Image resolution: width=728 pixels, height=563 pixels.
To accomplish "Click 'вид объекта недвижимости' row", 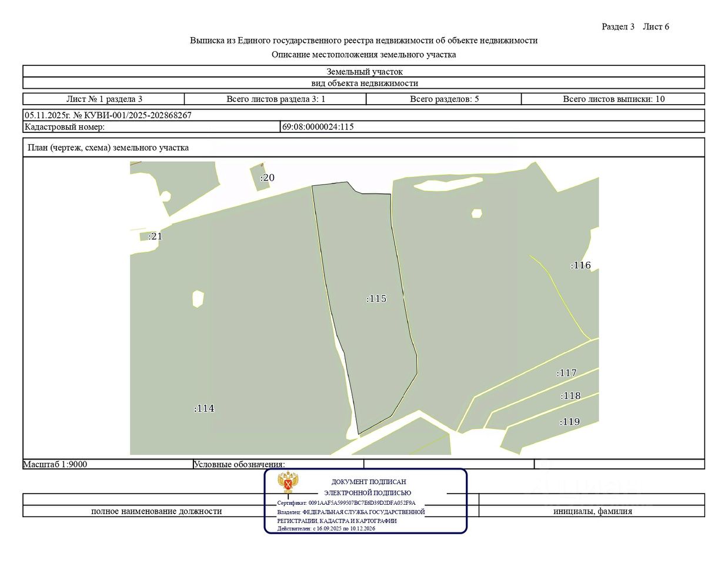I will click(x=364, y=83).
